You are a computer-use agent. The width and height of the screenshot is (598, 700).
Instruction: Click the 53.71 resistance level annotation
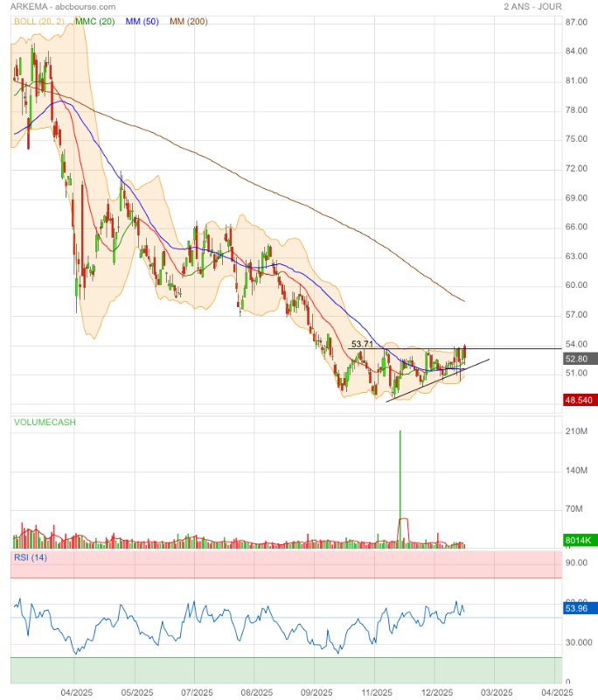click(362, 344)
